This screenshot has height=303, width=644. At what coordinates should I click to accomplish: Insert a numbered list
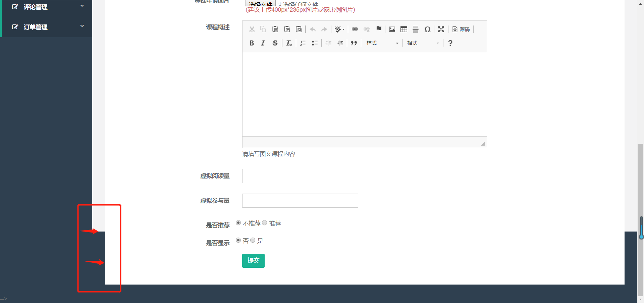pos(303,43)
